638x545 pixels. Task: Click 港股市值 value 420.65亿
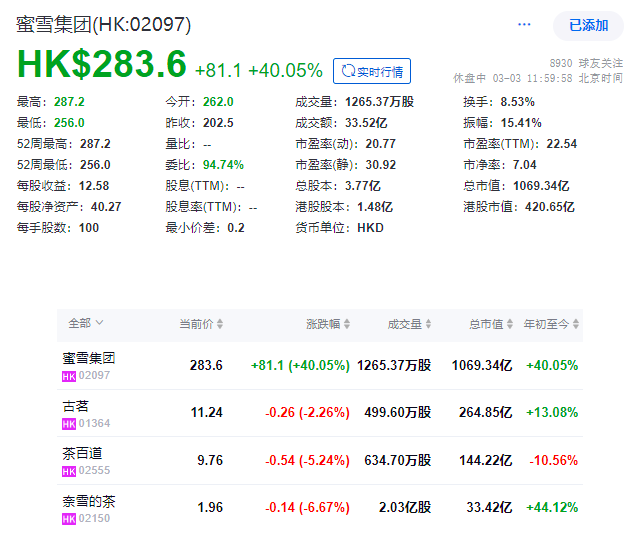pyautogui.click(x=550, y=207)
